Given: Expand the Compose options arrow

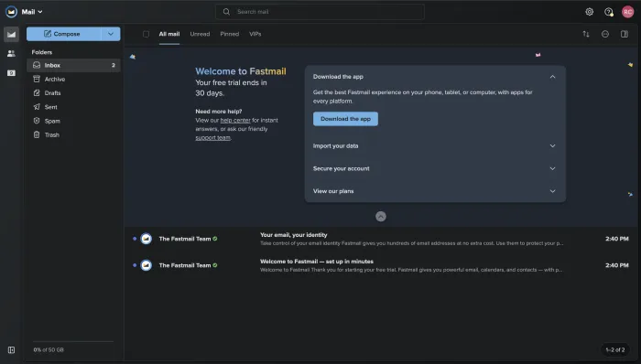Looking at the screenshot, I should [x=111, y=34].
